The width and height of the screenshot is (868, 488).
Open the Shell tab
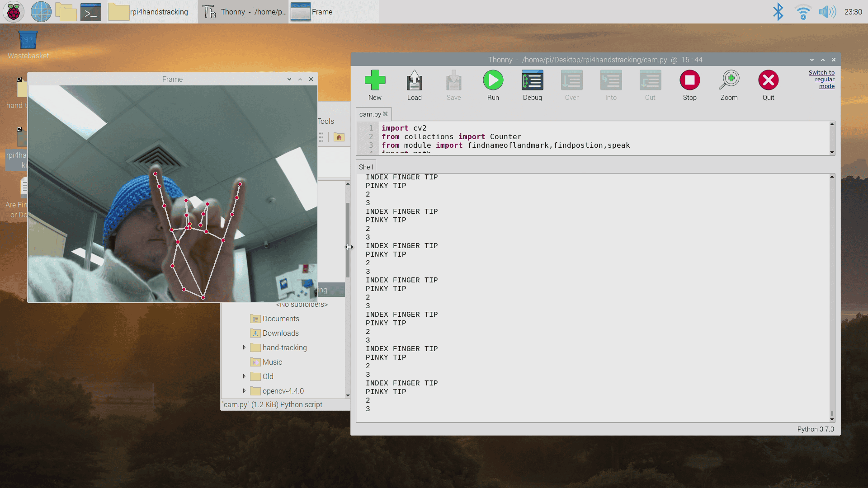coord(366,167)
